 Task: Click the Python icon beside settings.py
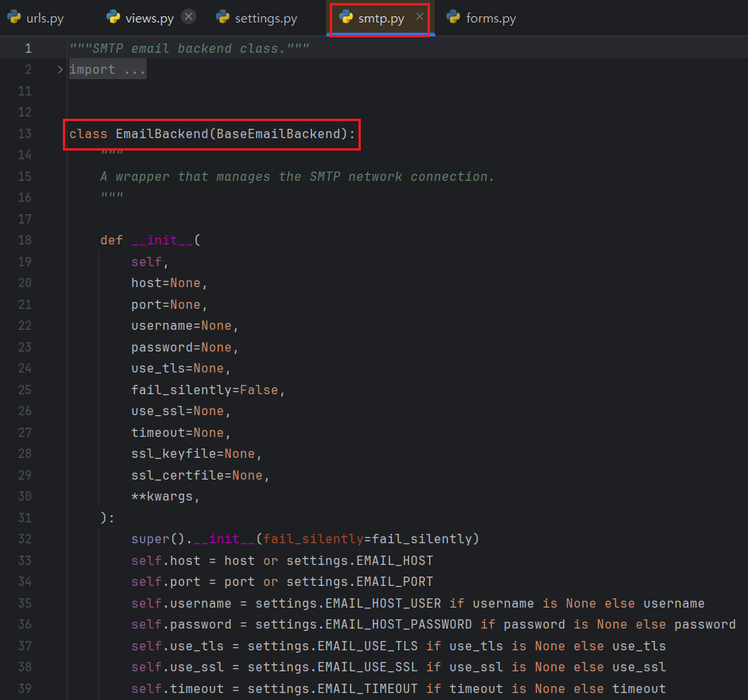click(223, 18)
